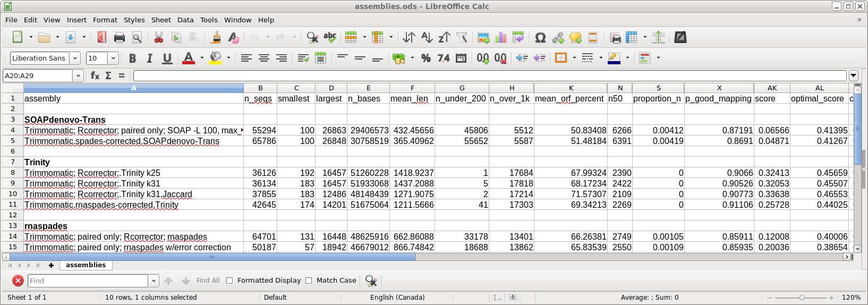The image size is (868, 305).
Task: Click into the Find text field
Action: [x=88, y=281]
